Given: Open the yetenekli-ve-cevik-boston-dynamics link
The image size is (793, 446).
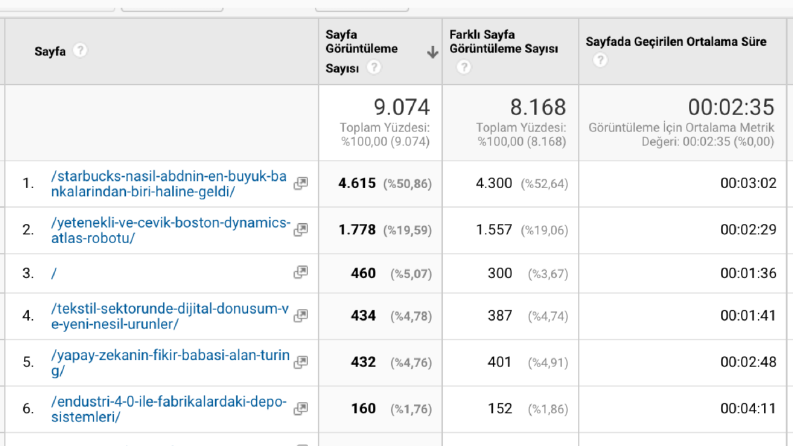Looking at the screenshot, I should tap(171, 230).
